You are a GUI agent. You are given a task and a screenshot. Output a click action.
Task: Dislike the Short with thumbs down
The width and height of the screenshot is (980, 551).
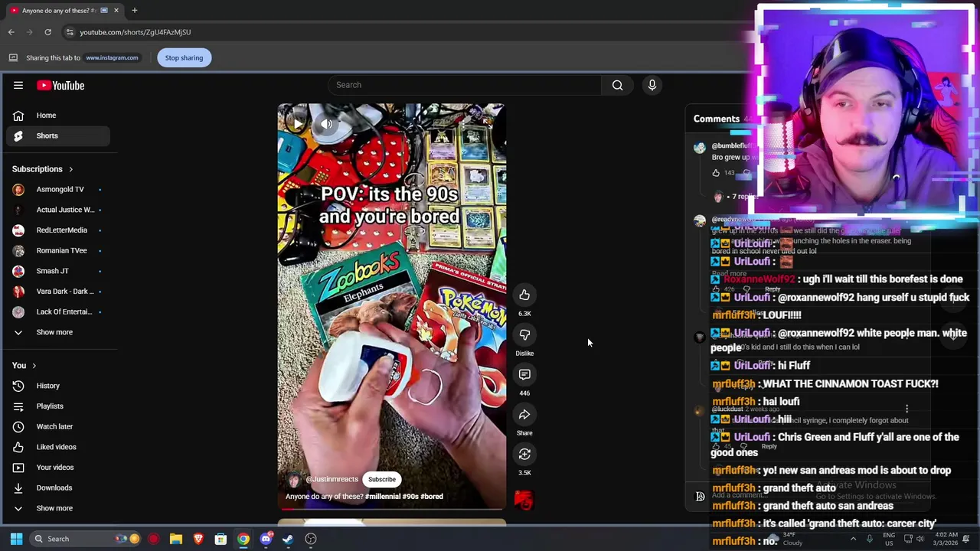tap(524, 335)
